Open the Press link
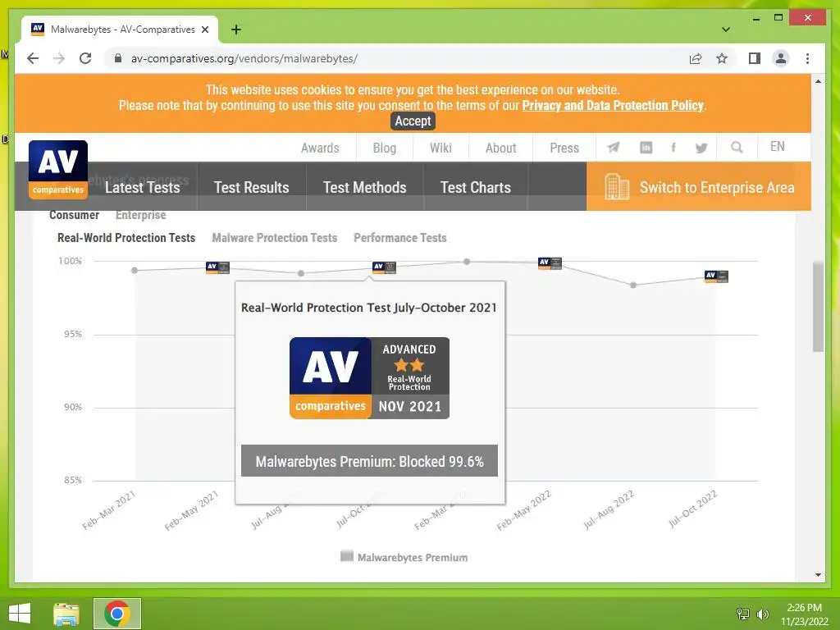The width and height of the screenshot is (840, 630). (564, 148)
